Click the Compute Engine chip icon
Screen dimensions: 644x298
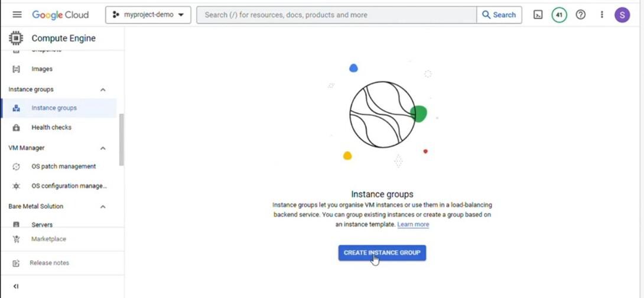[15, 38]
